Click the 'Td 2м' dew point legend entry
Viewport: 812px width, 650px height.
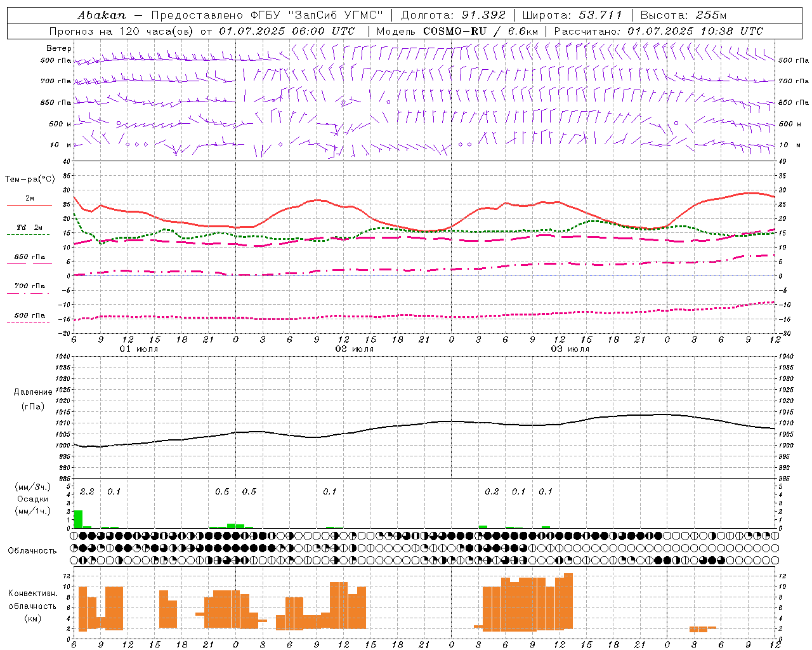tap(29, 227)
